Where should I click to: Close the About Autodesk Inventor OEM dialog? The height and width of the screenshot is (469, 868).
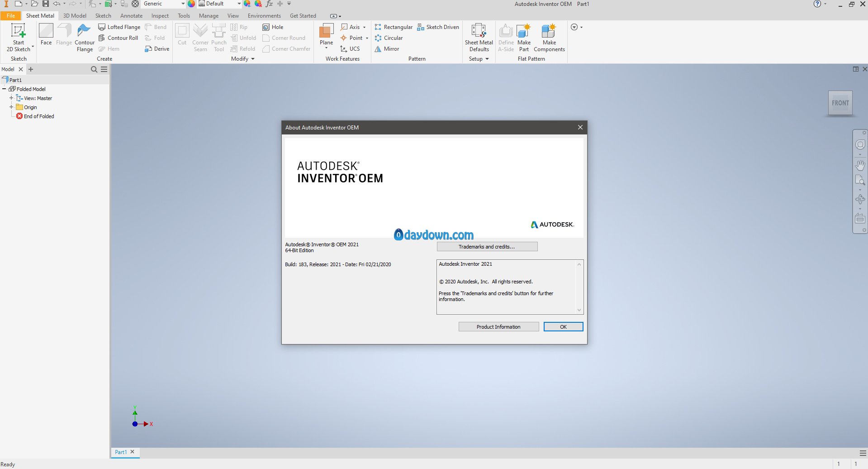point(580,127)
